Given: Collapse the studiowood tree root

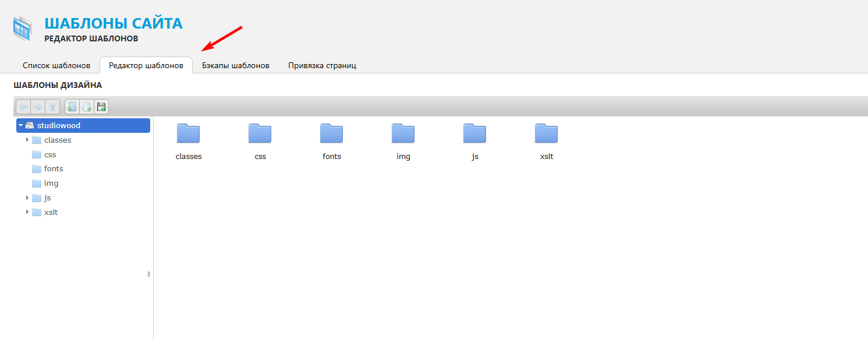Looking at the screenshot, I should (x=20, y=125).
